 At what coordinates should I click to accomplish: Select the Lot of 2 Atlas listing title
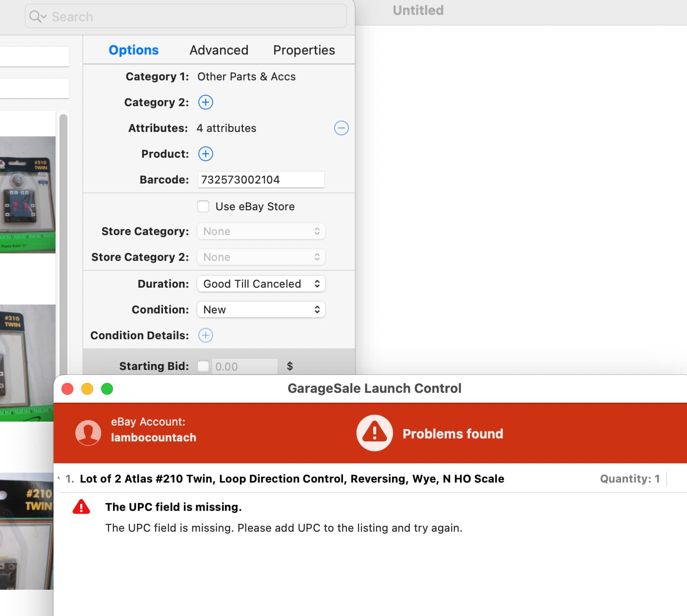tap(292, 479)
